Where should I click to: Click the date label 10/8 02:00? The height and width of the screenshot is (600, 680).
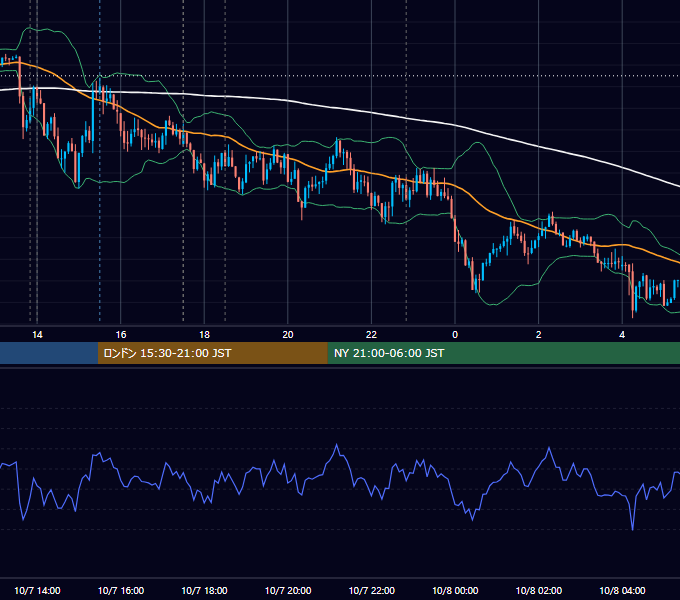click(x=539, y=590)
